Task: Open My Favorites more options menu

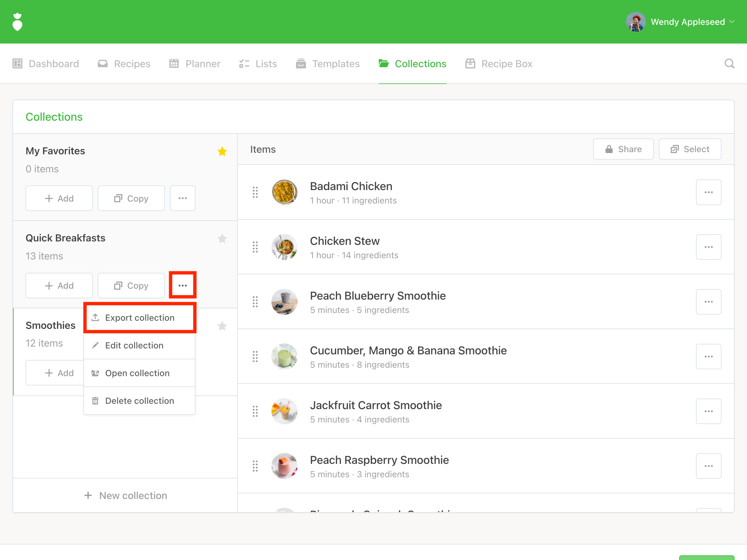Action: [182, 198]
